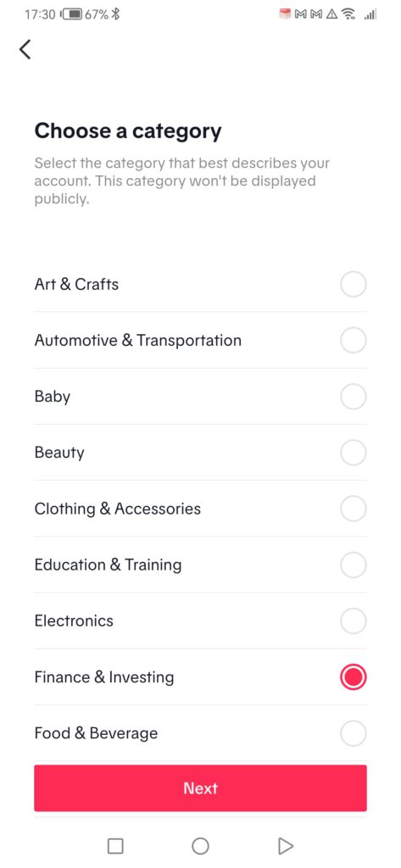Select the Art & Crafts radio button

[354, 285]
